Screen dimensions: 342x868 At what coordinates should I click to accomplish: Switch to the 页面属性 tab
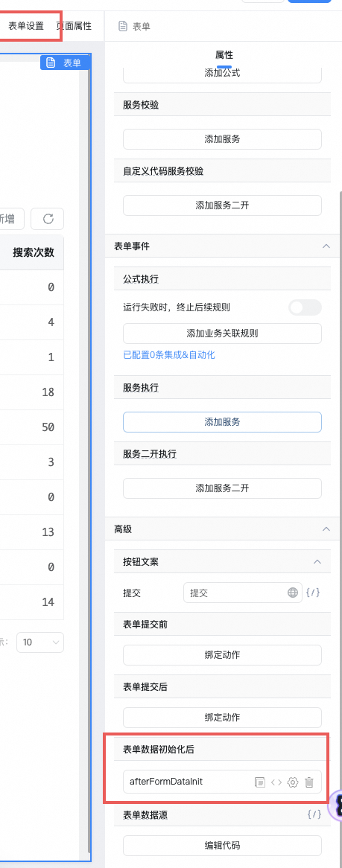tap(74, 26)
